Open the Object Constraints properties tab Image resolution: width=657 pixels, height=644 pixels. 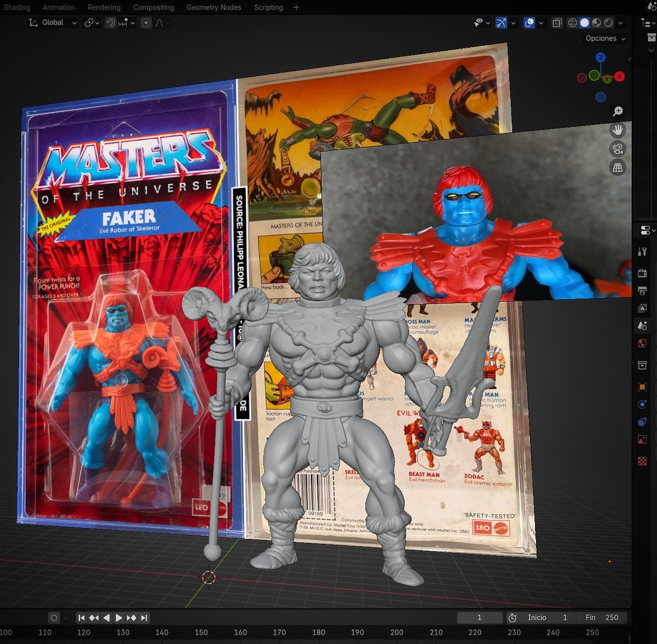(643, 422)
